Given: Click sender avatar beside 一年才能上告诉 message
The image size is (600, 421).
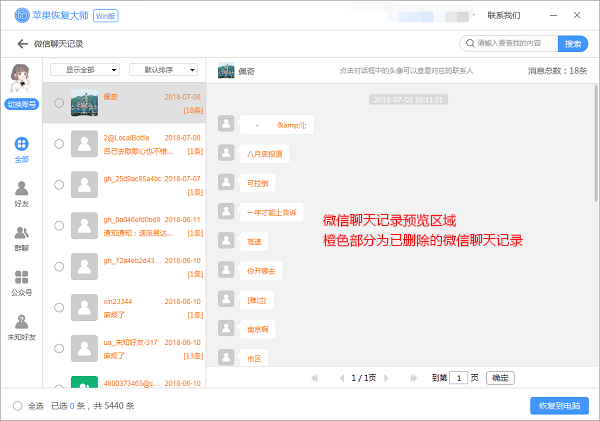Looking at the screenshot, I should point(226,211).
